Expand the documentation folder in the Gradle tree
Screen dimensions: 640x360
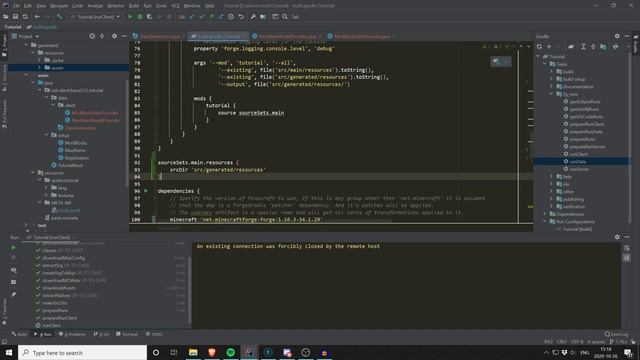coord(551,87)
